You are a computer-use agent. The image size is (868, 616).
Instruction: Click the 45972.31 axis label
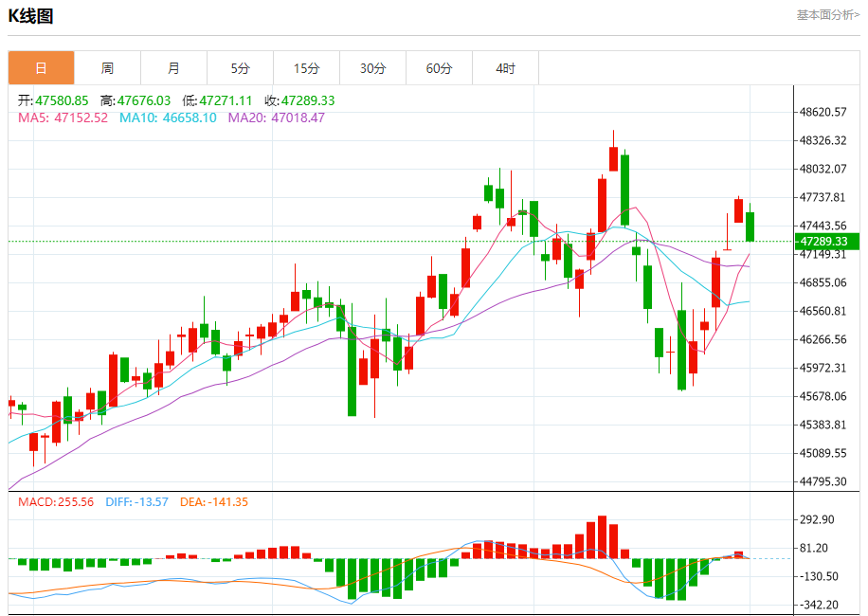click(823, 368)
